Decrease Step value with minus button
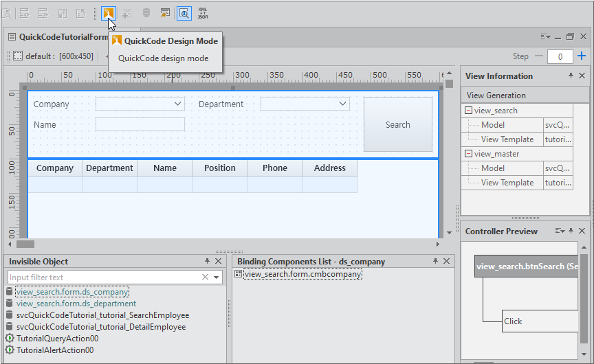Screen dimensions: 594x364 [539, 56]
